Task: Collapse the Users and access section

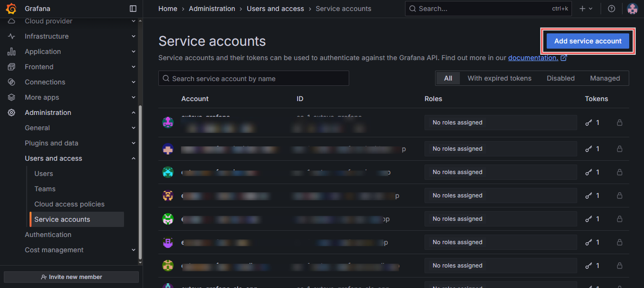Action: pos(133,158)
